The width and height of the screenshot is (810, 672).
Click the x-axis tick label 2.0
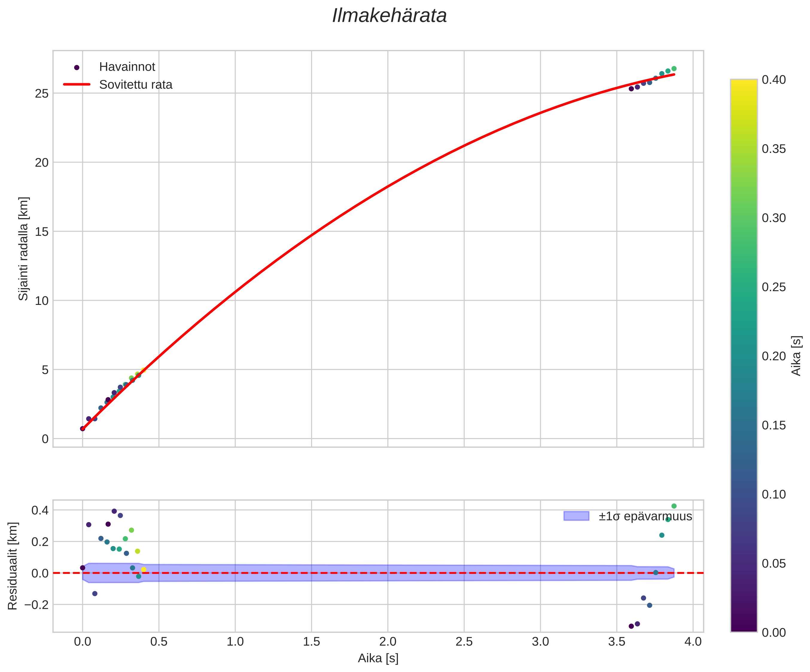388,641
